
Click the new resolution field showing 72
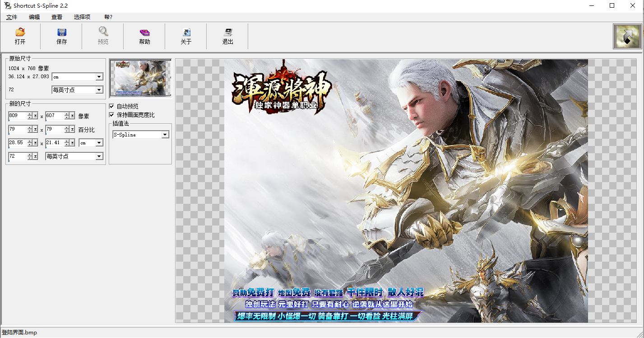[18, 156]
